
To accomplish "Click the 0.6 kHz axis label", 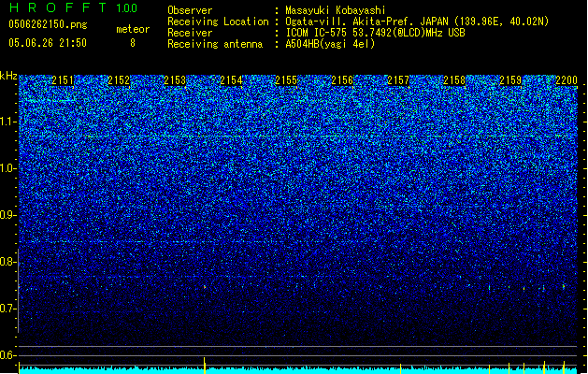I will [7, 355].
